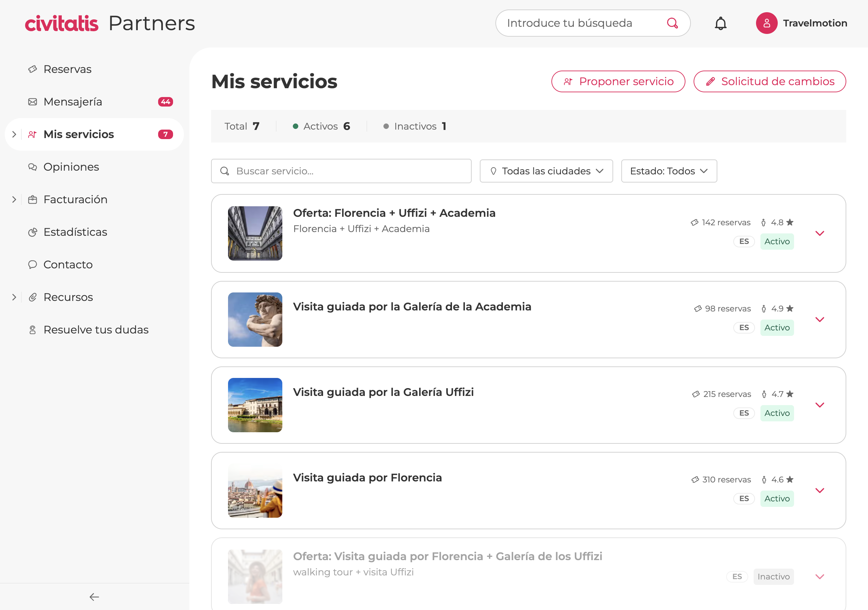
Task: Click the 98 reservas text
Action: pyautogui.click(x=728, y=308)
